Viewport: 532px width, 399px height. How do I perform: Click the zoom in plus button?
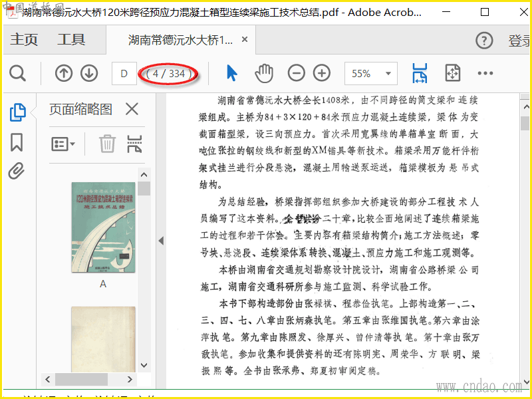(322, 73)
